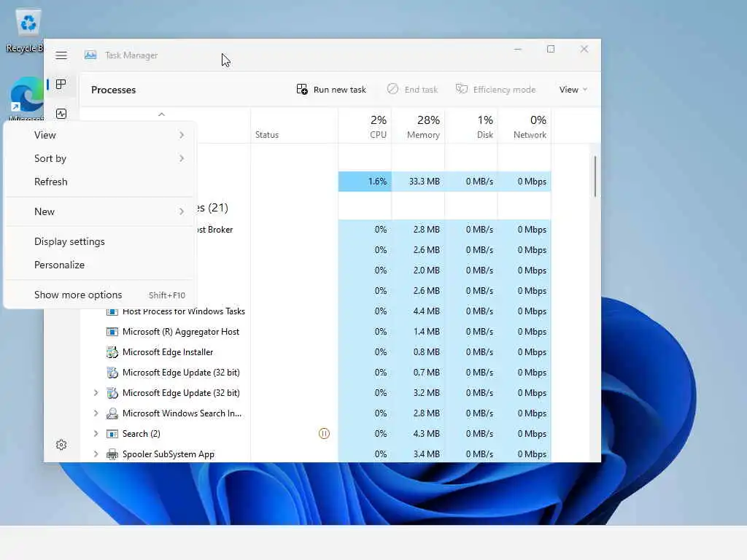The height and width of the screenshot is (560, 747).
Task: Click 4.3 MB memory value on Search row
Action: pyautogui.click(x=426, y=434)
